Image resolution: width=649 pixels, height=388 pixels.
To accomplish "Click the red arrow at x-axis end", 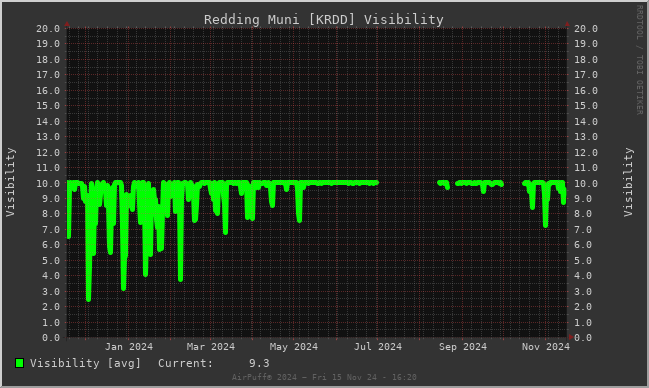I will tap(571, 337).
